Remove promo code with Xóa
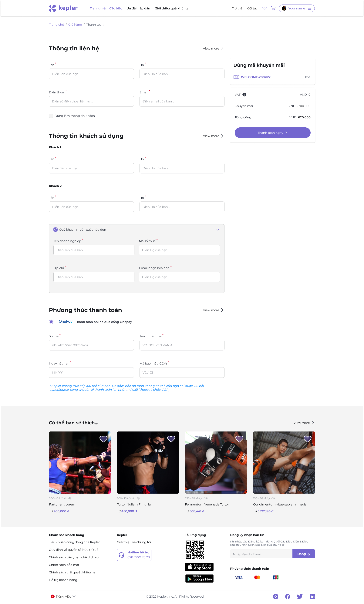Screen dimensions: 364x604 click(x=307, y=77)
